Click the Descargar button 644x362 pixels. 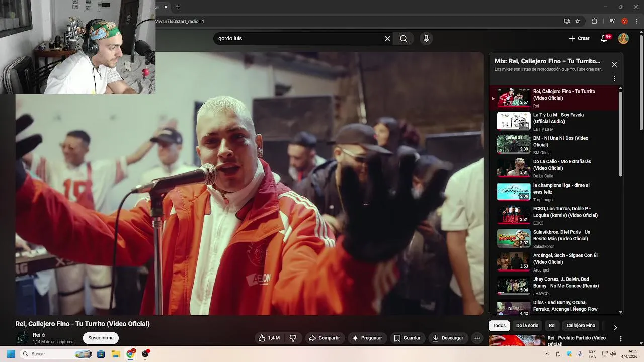[448, 338]
